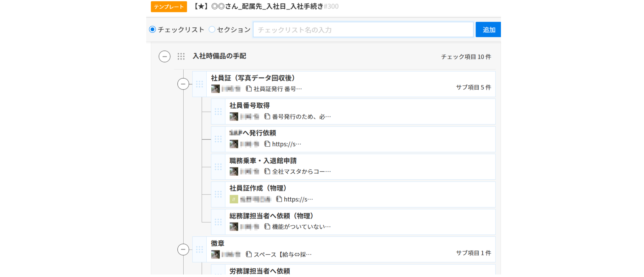This screenshot has width=644, height=277.
Task: Click drag handle beside 徽章 item
Action: click(199, 250)
